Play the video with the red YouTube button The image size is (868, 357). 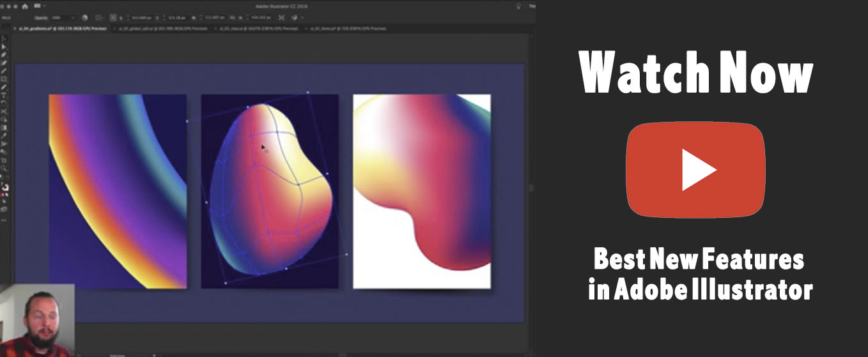tap(695, 170)
